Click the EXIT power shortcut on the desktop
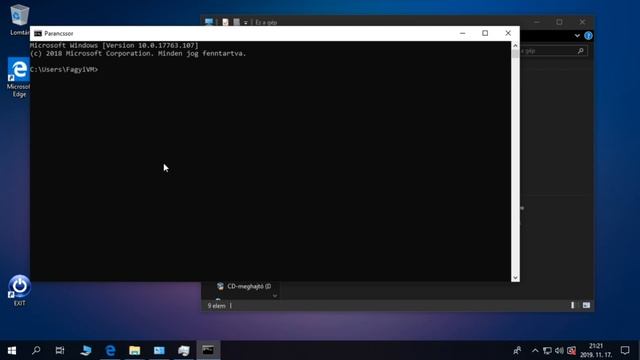This screenshot has height=360, width=640. point(19,290)
